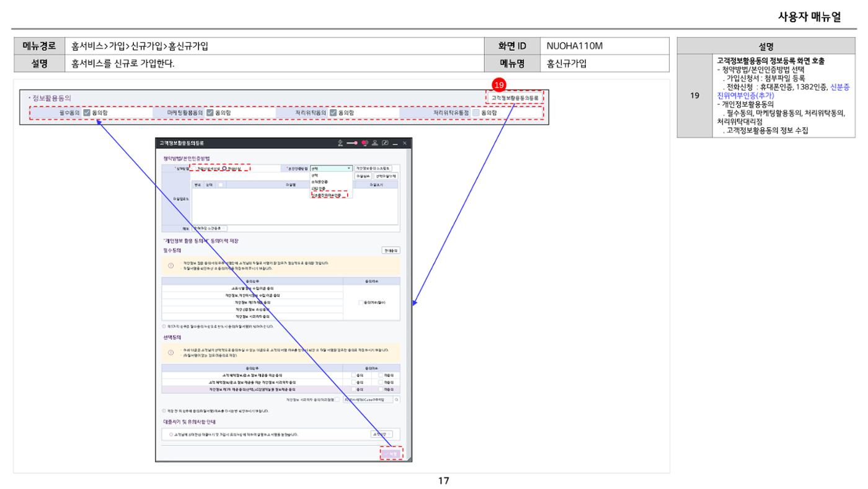Check 동의 for 개인정보 처리위탁 동의 row
The height and width of the screenshot is (489, 868).
354,382
